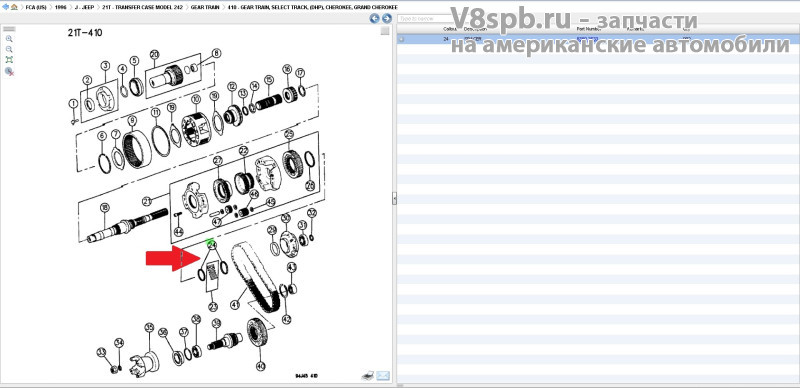The width and height of the screenshot is (800, 388).
Task: Open part number link in row 24
Action: pos(588,39)
